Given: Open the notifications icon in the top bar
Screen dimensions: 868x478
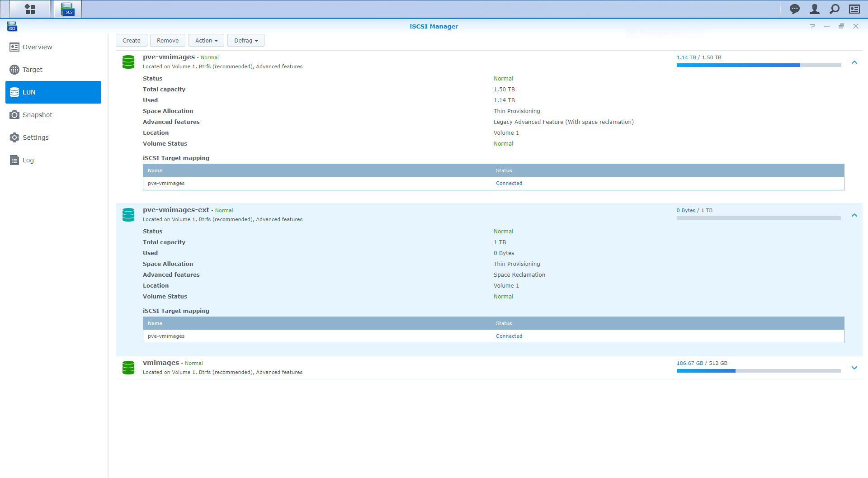Looking at the screenshot, I should pyautogui.click(x=794, y=9).
